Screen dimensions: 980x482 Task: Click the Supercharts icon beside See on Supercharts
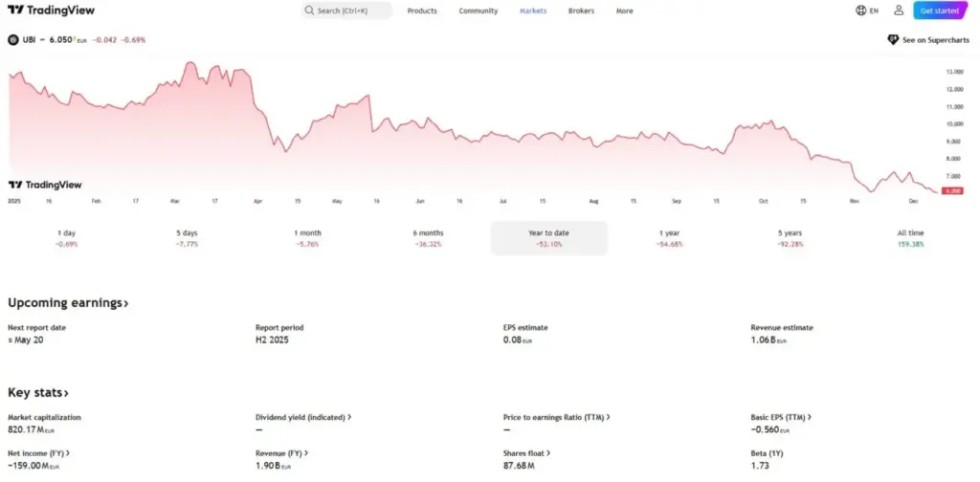point(893,40)
